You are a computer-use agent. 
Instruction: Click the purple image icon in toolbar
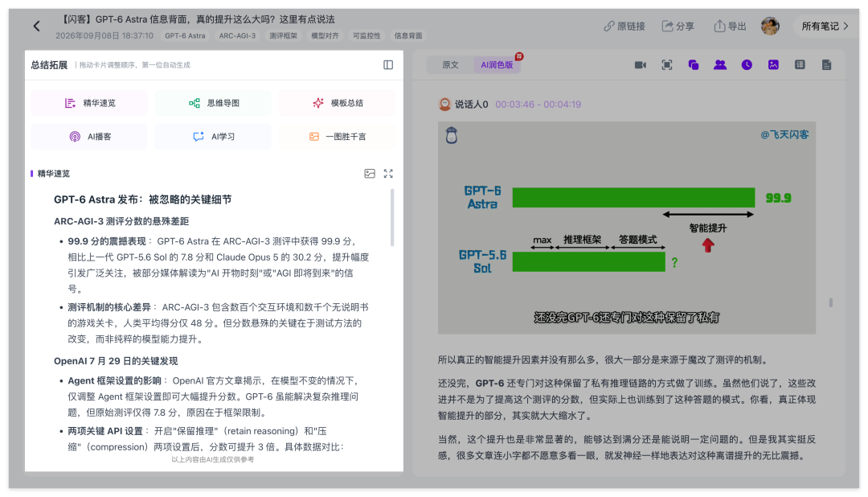tap(773, 65)
